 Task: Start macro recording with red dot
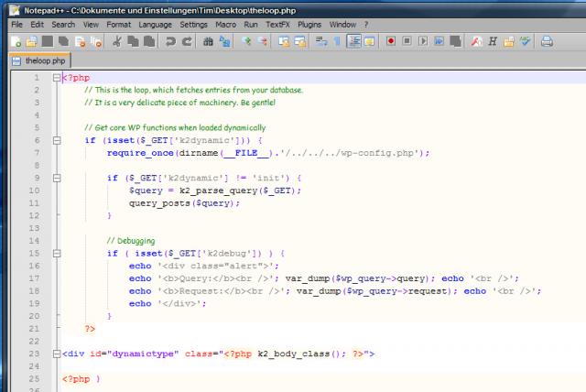click(x=391, y=40)
